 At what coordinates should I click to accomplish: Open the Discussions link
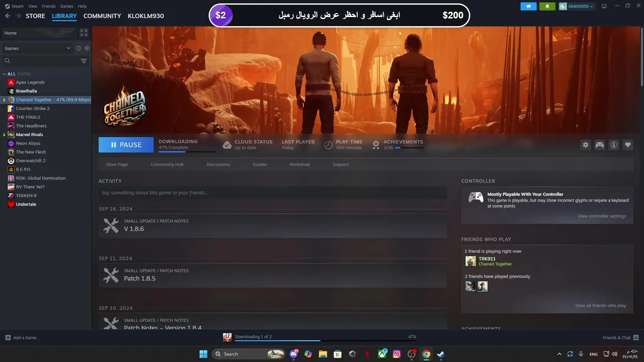(x=218, y=164)
